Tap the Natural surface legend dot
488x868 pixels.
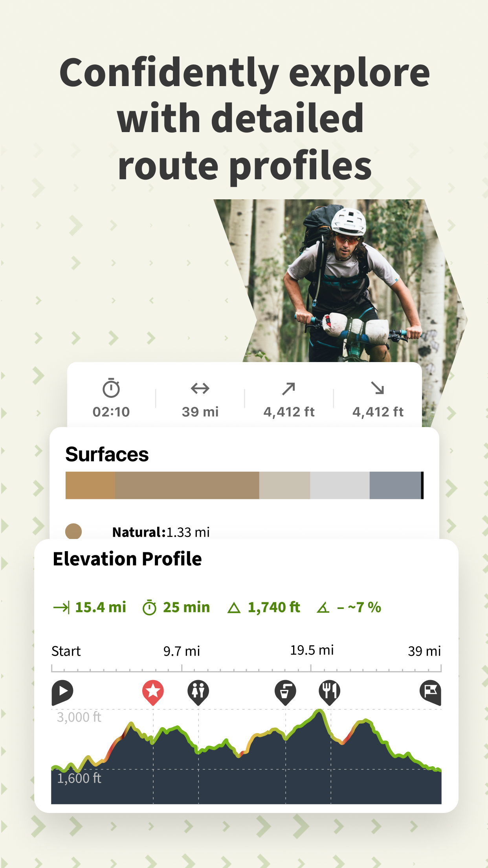pos(73,531)
